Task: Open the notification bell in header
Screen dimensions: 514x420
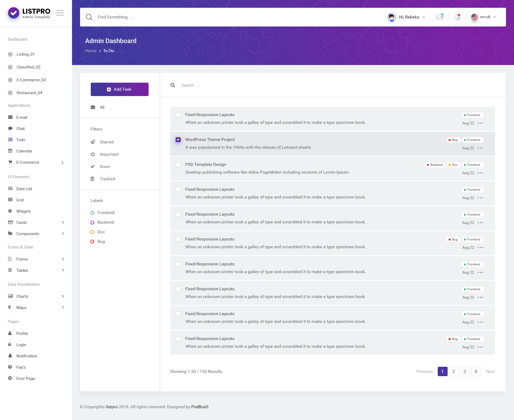Action: point(457,17)
